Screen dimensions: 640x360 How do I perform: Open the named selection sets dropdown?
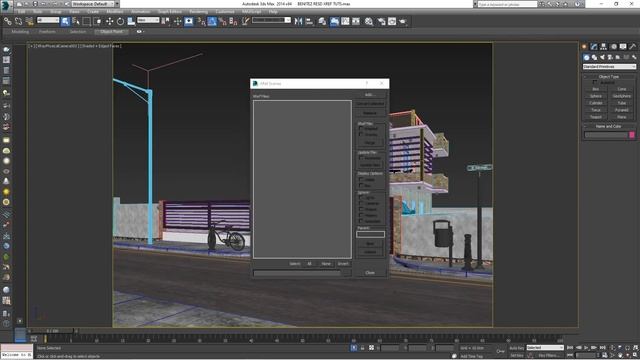[x=271, y=20]
